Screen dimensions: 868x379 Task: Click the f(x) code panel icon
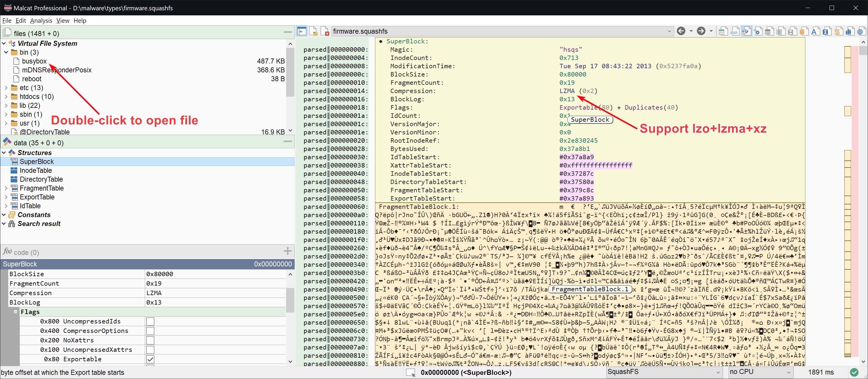pos(7,252)
